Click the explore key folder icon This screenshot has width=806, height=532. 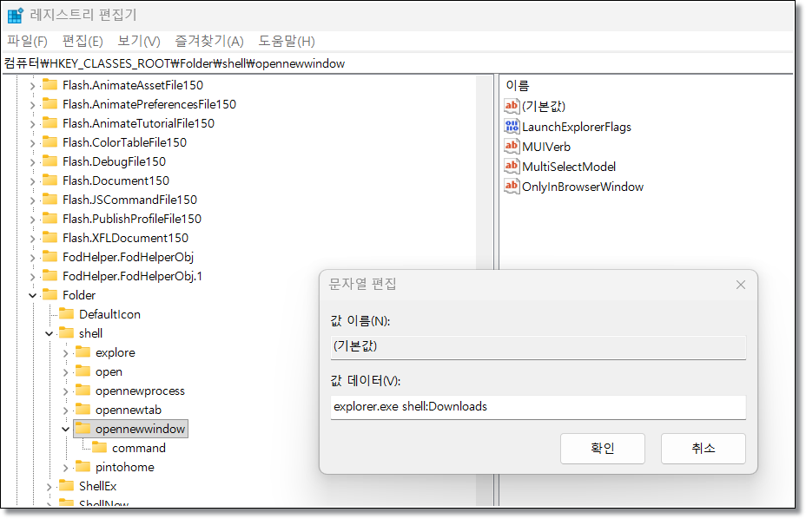(x=83, y=352)
